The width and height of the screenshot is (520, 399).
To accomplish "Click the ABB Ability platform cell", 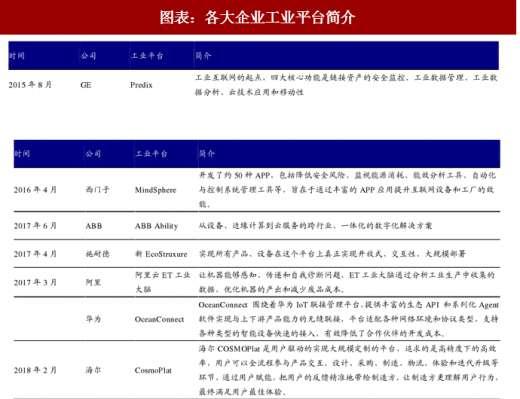I will [x=156, y=226].
